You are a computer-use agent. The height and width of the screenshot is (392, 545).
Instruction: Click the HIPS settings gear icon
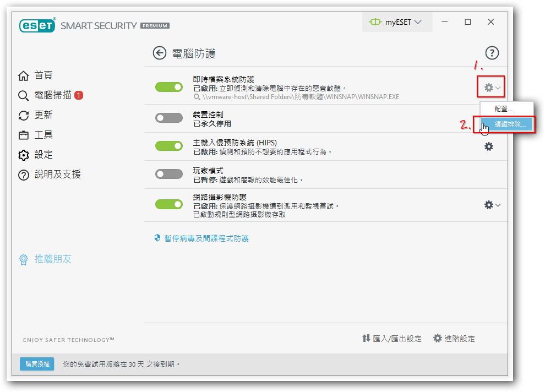(x=488, y=146)
